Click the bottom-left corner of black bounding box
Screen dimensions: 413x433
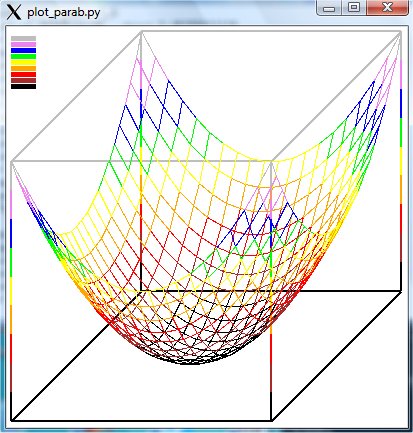(x=12, y=420)
